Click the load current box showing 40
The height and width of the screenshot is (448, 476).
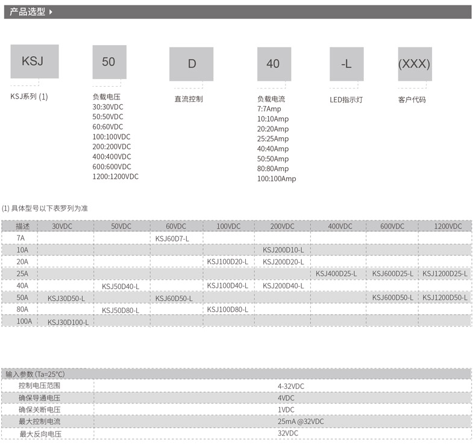(x=274, y=64)
